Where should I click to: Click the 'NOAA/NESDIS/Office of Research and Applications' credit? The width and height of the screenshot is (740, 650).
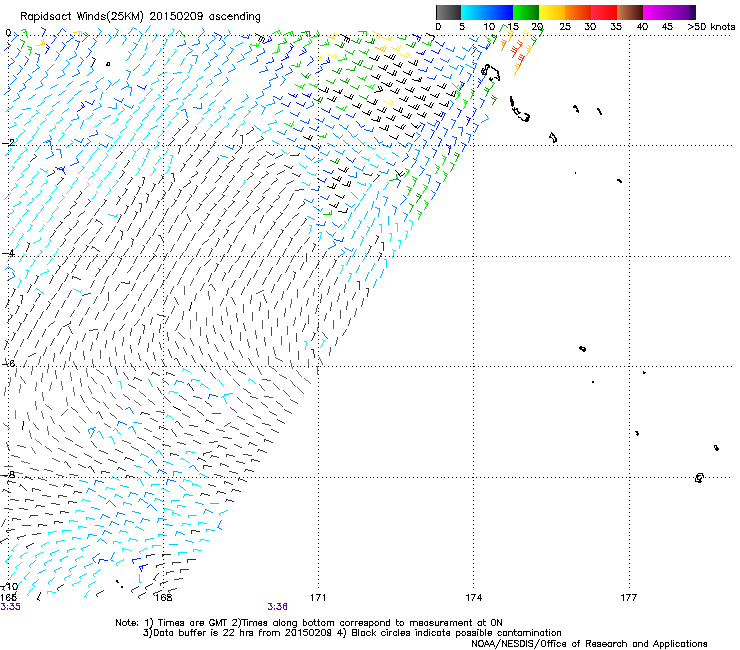tap(589, 644)
